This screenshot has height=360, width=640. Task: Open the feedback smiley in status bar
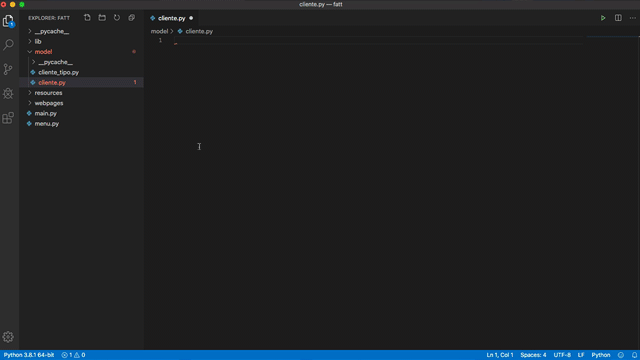point(621,355)
